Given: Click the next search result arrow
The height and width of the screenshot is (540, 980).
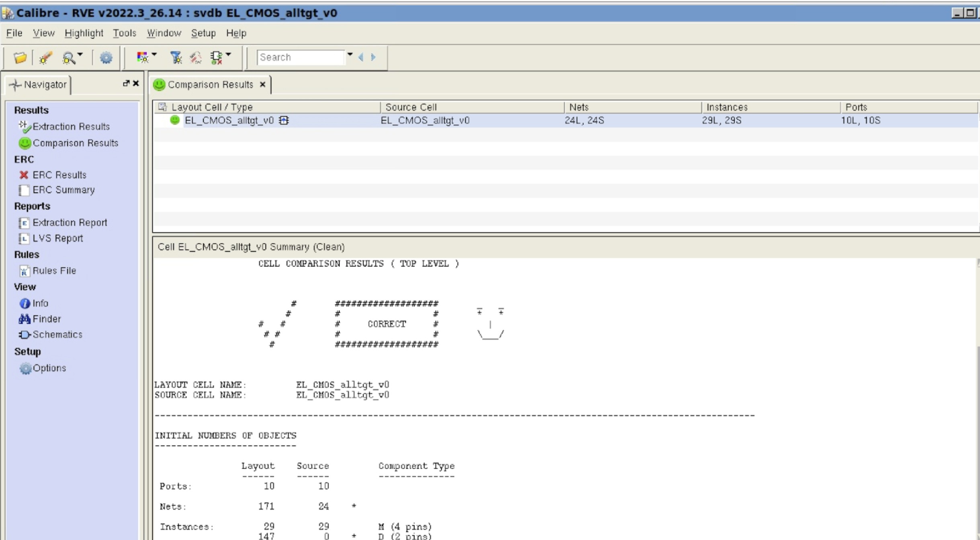Looking at the screenshot, I should [x=373, y=57].
